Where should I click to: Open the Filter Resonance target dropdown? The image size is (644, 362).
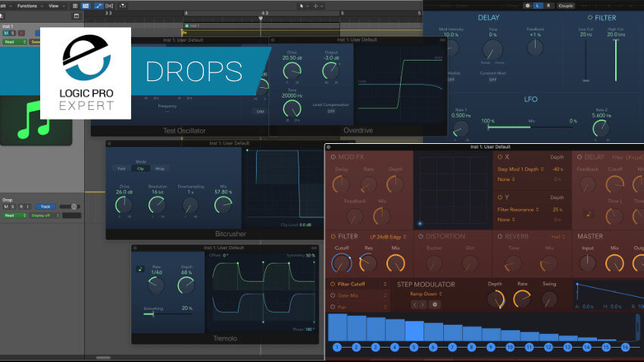[x=518, y=209]
